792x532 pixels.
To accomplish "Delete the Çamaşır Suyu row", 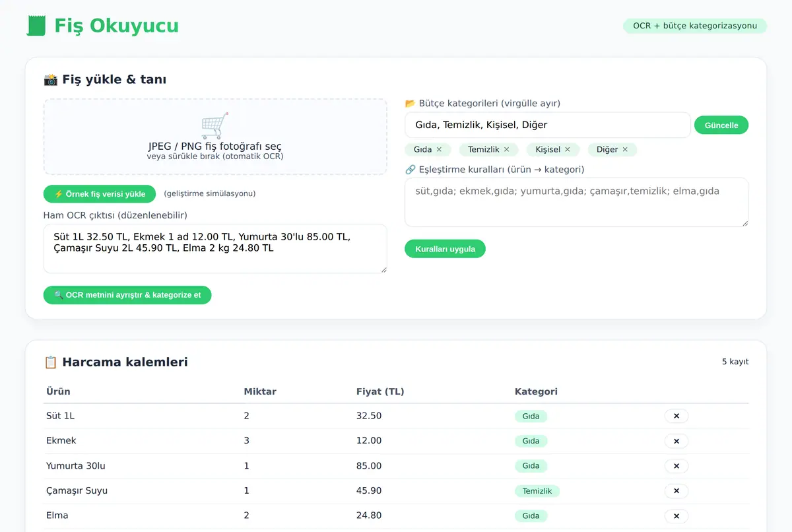I will pos(676,491).
